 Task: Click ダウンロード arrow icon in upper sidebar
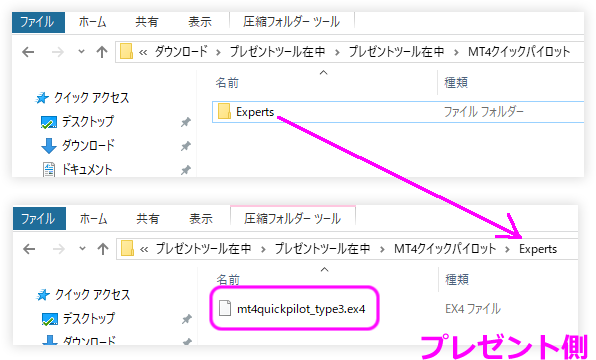(x=49, y=146)
